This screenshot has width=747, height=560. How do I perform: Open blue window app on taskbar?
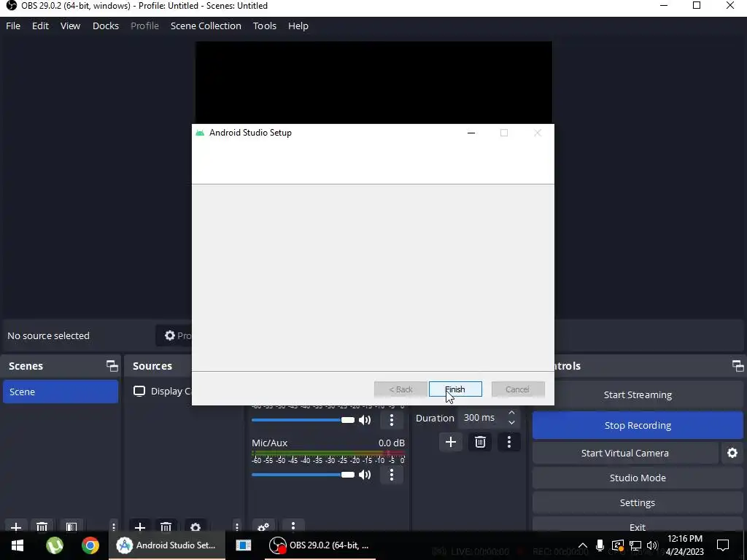pyautogui.click(x=244, y=545)
